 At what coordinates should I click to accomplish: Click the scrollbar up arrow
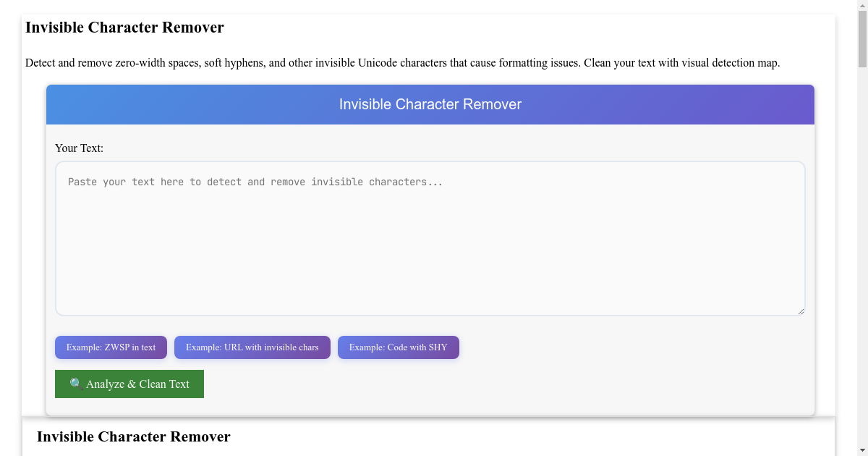click(x=861, y=6)
